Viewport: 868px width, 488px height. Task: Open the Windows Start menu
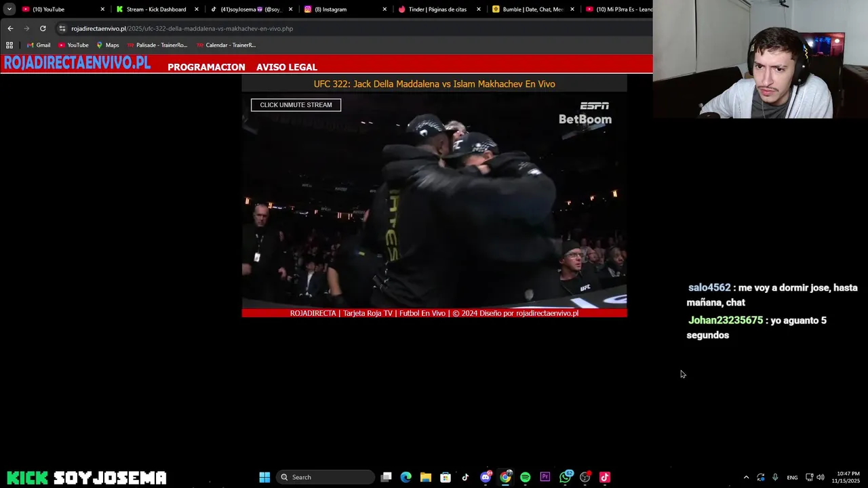click(264, 477)
